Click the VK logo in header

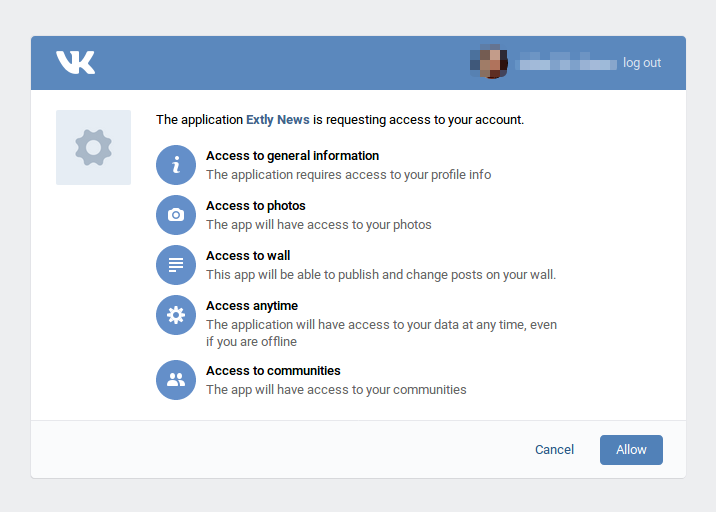75,62
